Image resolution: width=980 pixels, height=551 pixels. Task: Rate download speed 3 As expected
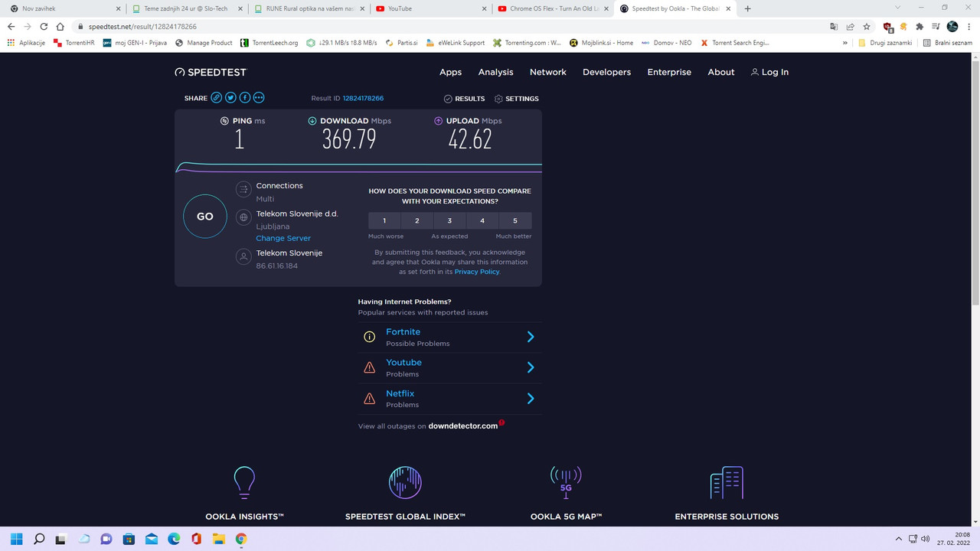[x=449, y=220]
